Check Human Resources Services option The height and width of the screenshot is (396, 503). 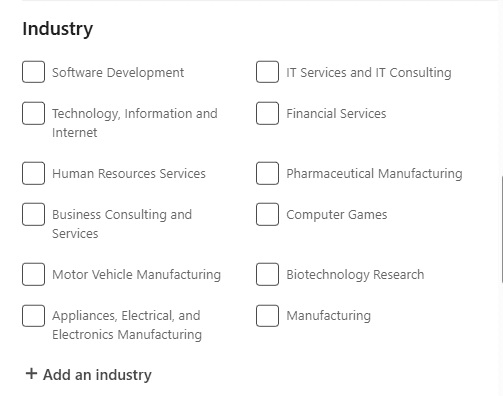pos(33,173)
